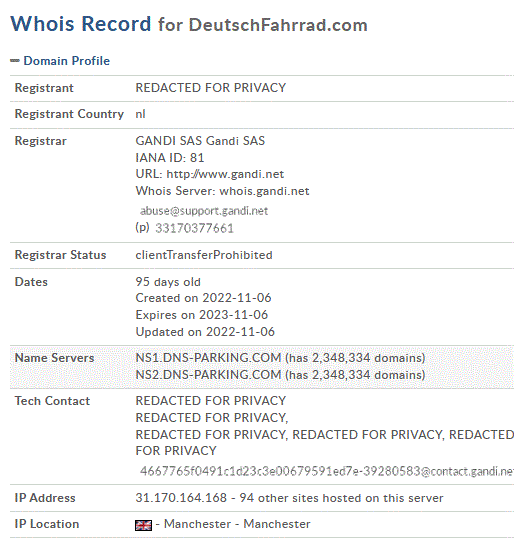Click the Registrar Status row label
Screen dimensions: 514x543
pos(60,255)
